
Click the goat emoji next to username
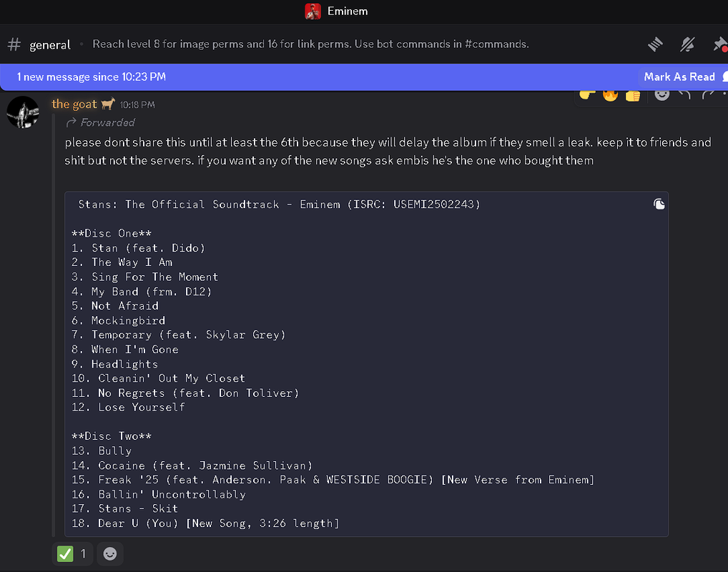point(108,104)
